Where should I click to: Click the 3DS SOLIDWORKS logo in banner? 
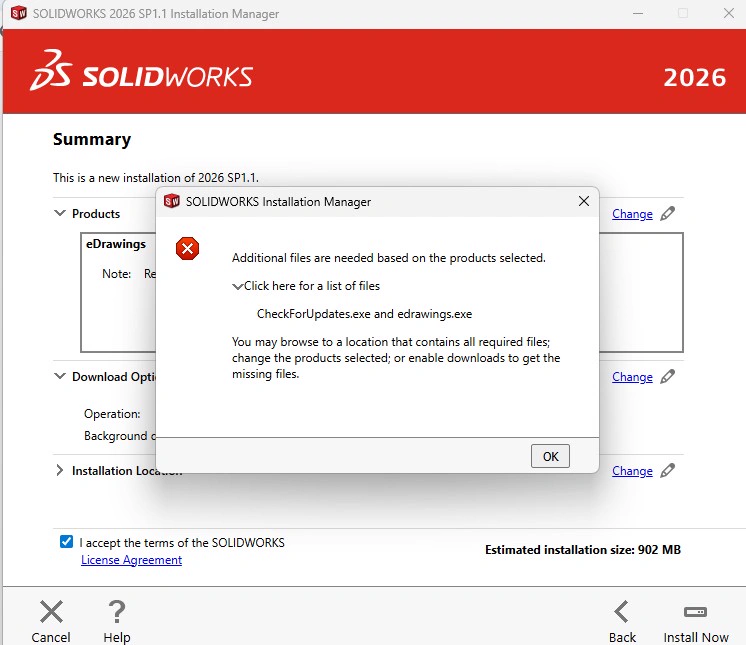point(141,71)
